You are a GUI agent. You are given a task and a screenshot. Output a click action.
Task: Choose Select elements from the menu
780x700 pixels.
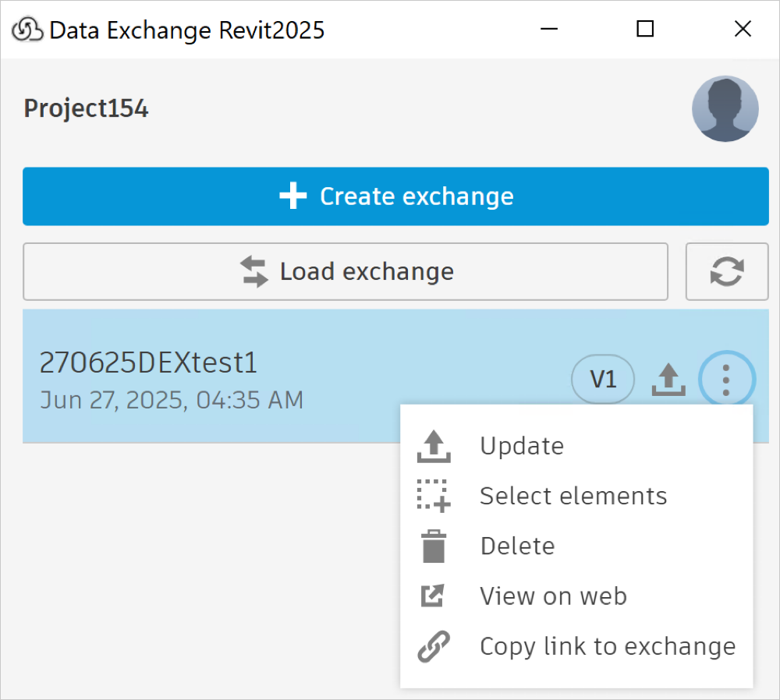[576, 497]
